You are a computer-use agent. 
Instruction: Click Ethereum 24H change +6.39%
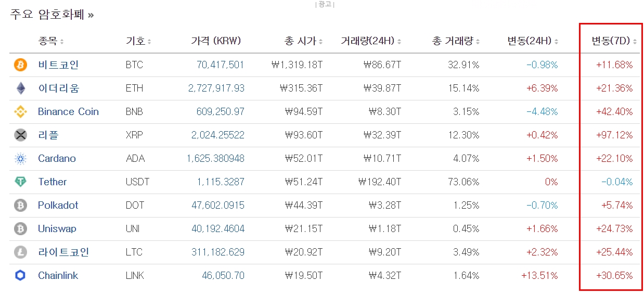pos(542,88)
